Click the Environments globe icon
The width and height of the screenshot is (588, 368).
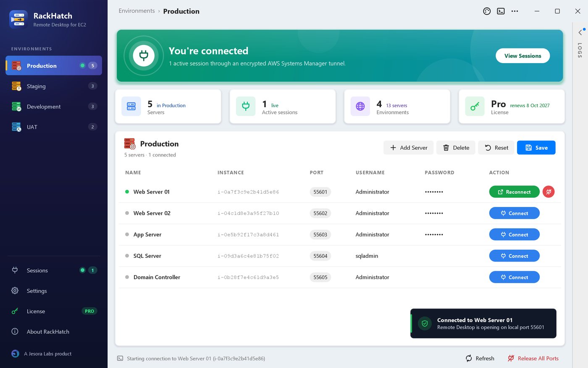(x=360, y=106)
